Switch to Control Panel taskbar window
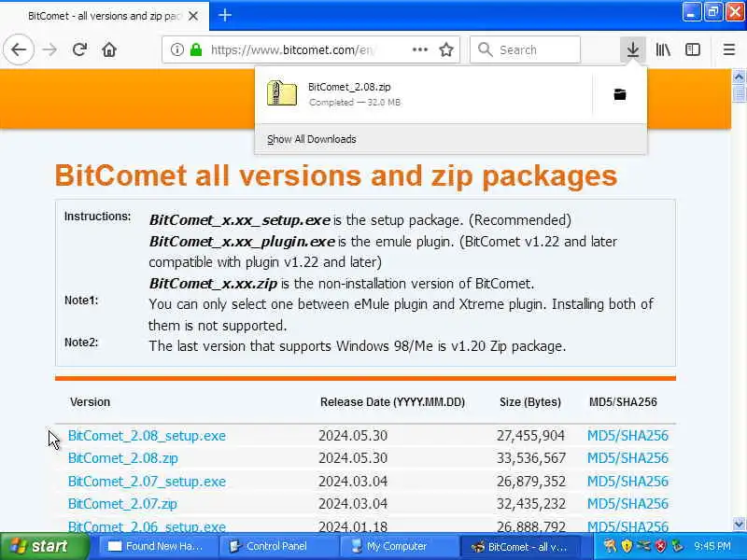Viewport: 747px width, 560px height. pos(276,547)
